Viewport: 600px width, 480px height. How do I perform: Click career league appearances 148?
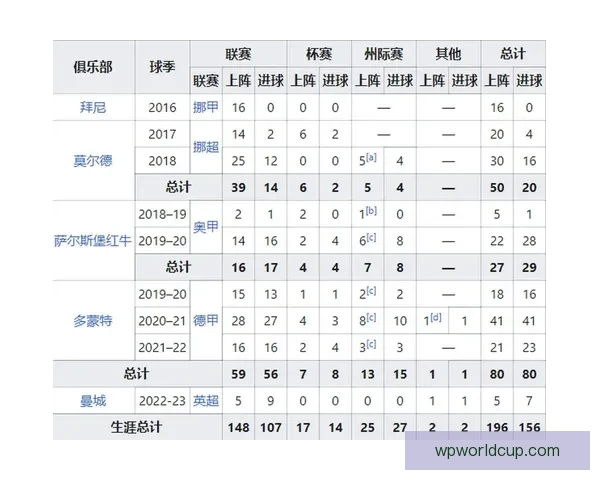click(238, 428)
